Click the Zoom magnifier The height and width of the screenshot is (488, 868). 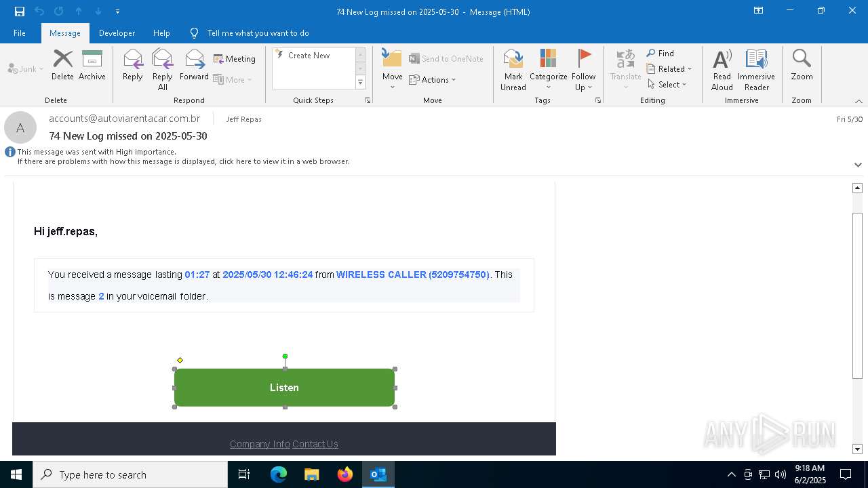(x=802, y=65)
